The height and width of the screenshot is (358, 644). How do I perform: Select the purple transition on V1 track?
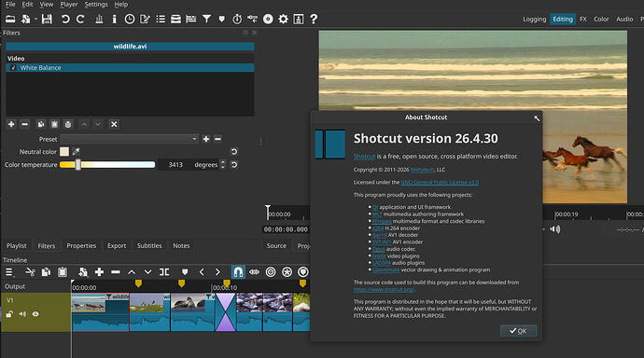tap(226, 311)
